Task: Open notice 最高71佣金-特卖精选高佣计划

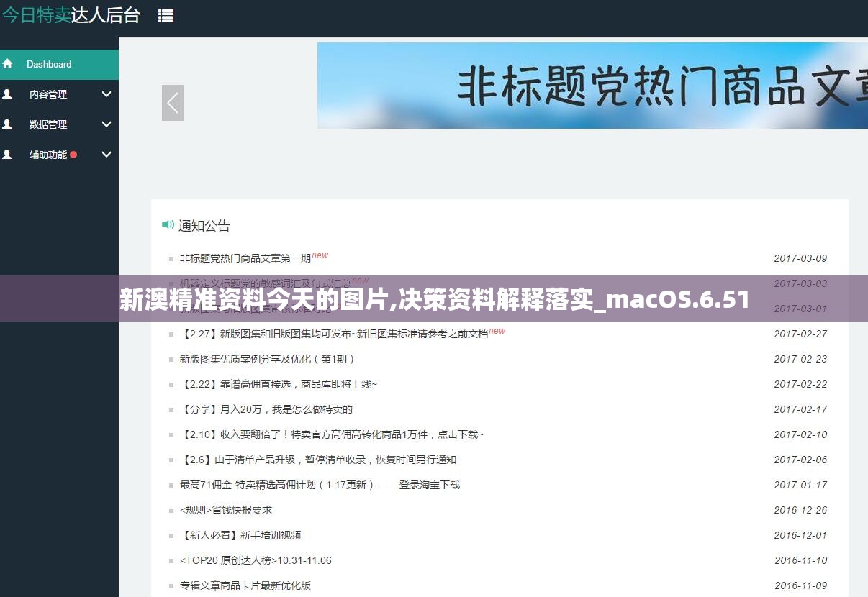Action: coord(320,485)
